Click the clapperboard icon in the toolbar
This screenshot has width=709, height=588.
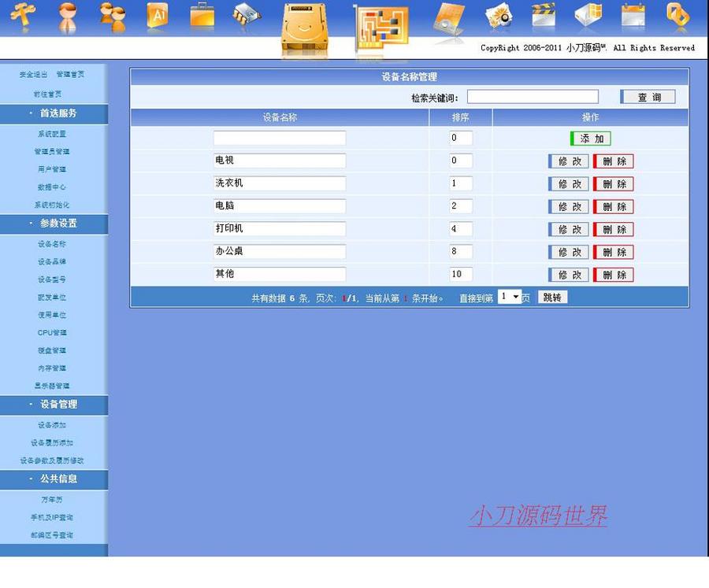pyautogui.click(x=542, y=17)
